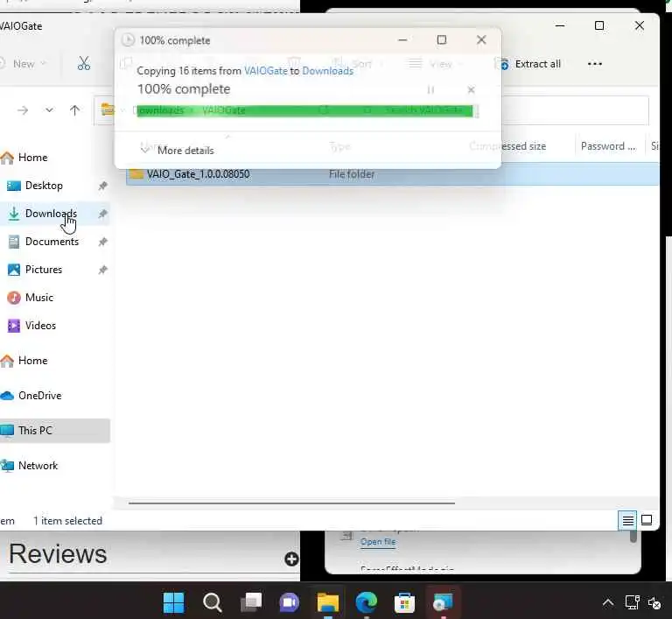
Task: Unpin Documents using its pin icon
Action: pos(103,242)
